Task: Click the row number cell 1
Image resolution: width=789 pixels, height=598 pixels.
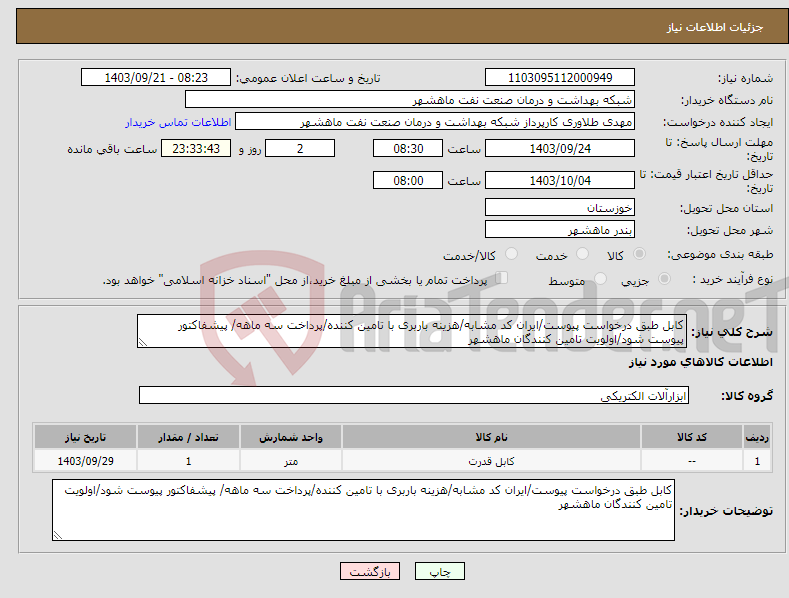Action: click(757, 461)
